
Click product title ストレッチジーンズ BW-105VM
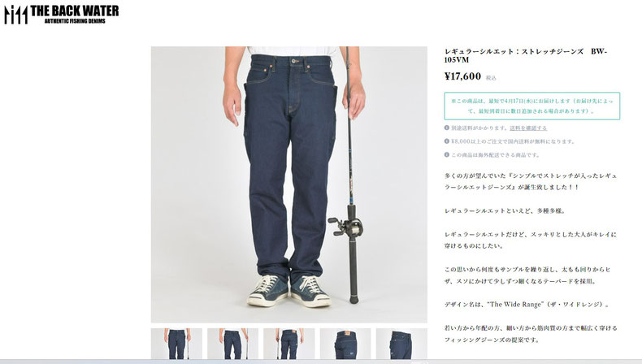pyautogui.click(x=526, y=56)
